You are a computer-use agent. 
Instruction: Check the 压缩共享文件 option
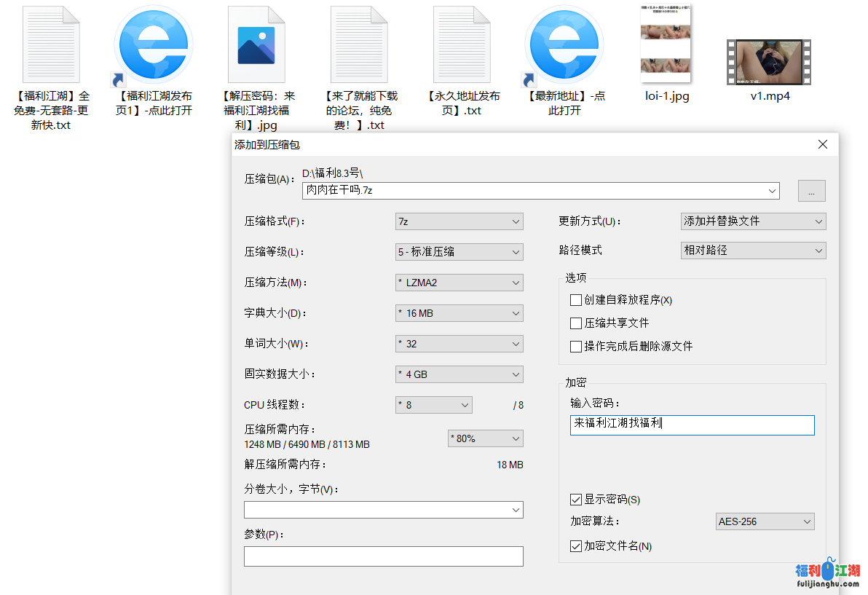click(x=576, y=323)
